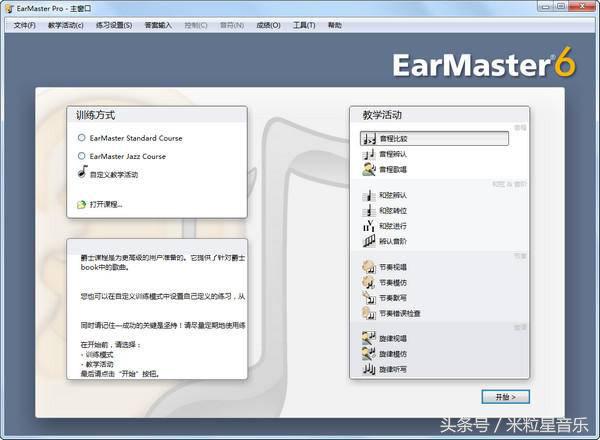Close the EarMaster Pro window

582,6
